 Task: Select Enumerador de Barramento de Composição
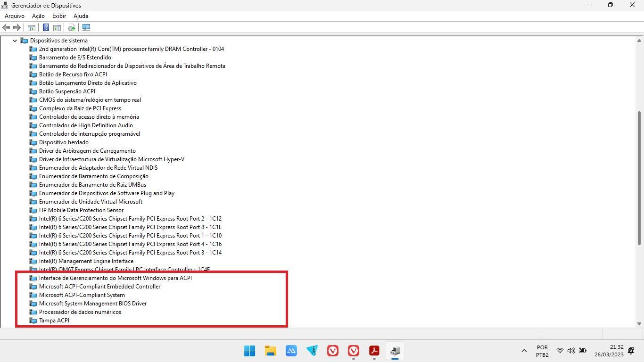click(x=94, y=176)
